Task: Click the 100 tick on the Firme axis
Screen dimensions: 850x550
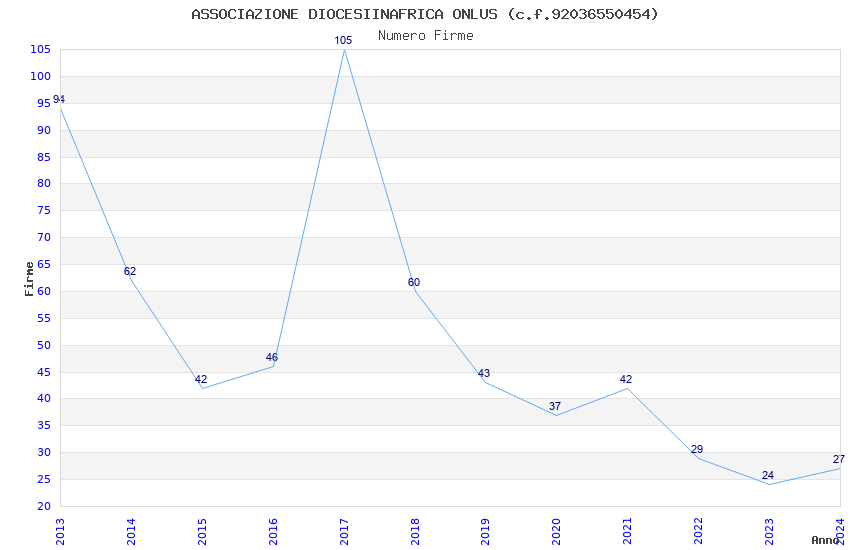Action: [41, 76]
